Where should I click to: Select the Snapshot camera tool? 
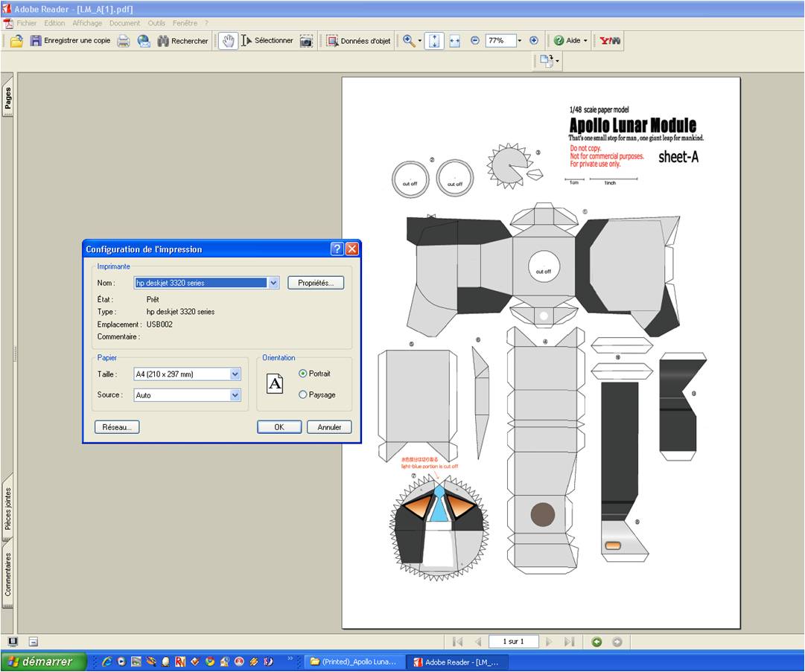point(307,41)
